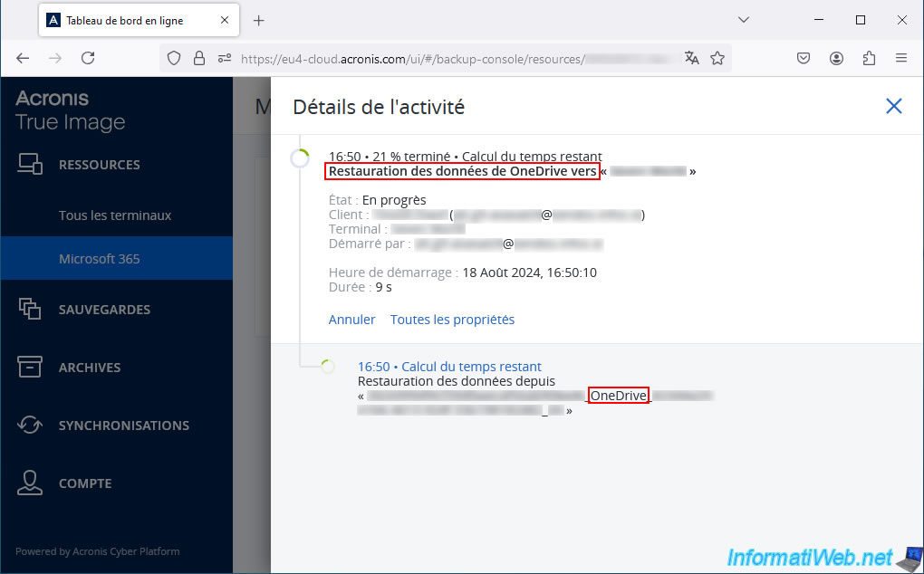
Task: Open the SYNCHRONISATIONS section
Action: point(124,426)
